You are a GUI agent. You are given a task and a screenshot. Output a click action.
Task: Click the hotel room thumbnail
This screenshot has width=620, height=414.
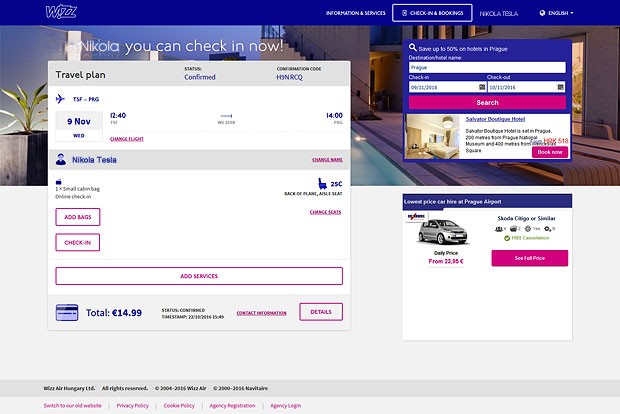click(x=433, y=137)
